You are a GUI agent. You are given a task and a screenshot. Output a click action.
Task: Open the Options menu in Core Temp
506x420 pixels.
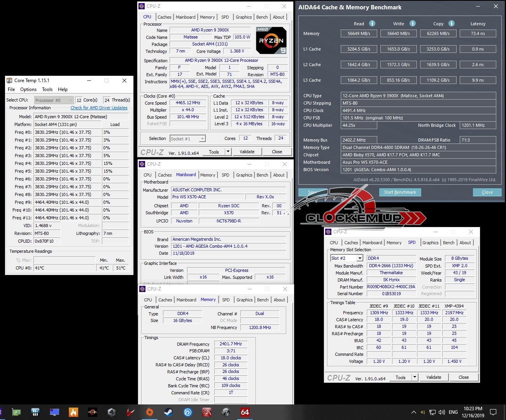(x=28, y=89)
